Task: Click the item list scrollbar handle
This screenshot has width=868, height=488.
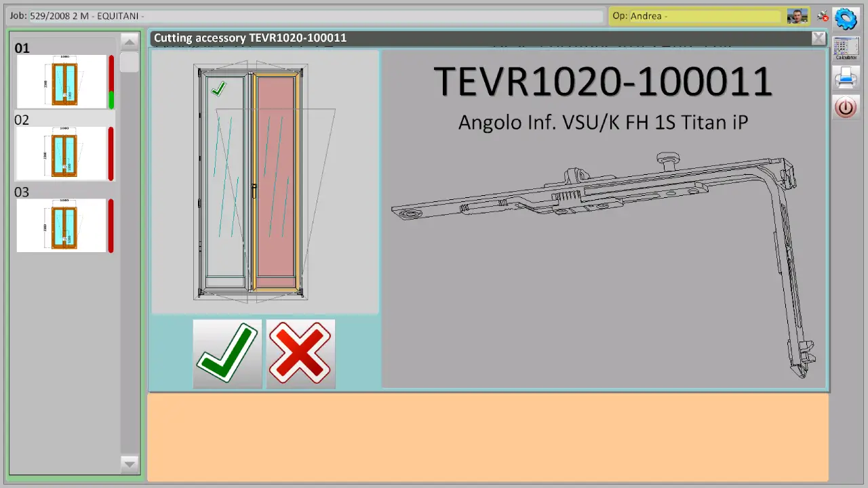Action: click(129, 62)
